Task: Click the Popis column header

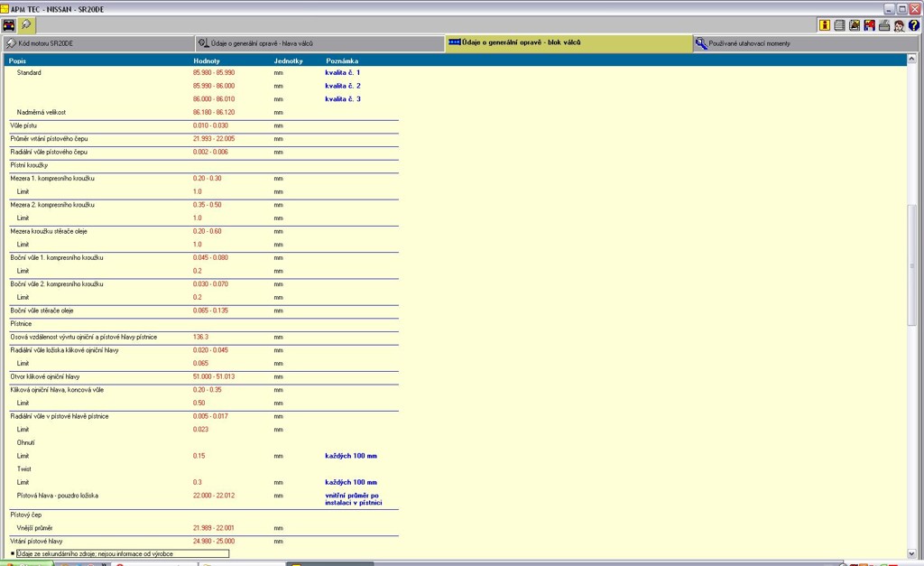Action: coord(17,61)
